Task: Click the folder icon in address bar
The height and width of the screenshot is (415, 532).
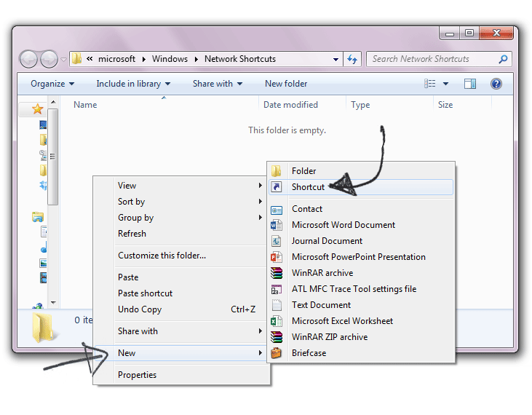Action: 77,59
